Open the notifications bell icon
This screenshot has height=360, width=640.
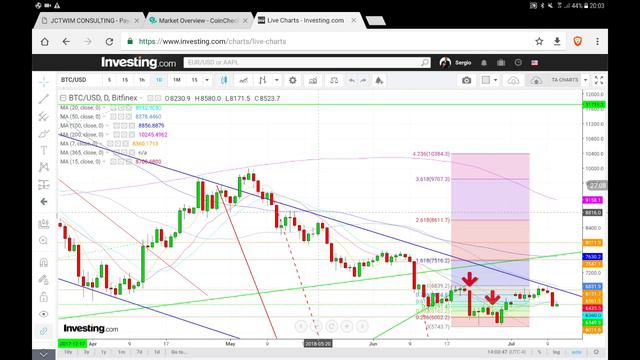tap(484, 62)
